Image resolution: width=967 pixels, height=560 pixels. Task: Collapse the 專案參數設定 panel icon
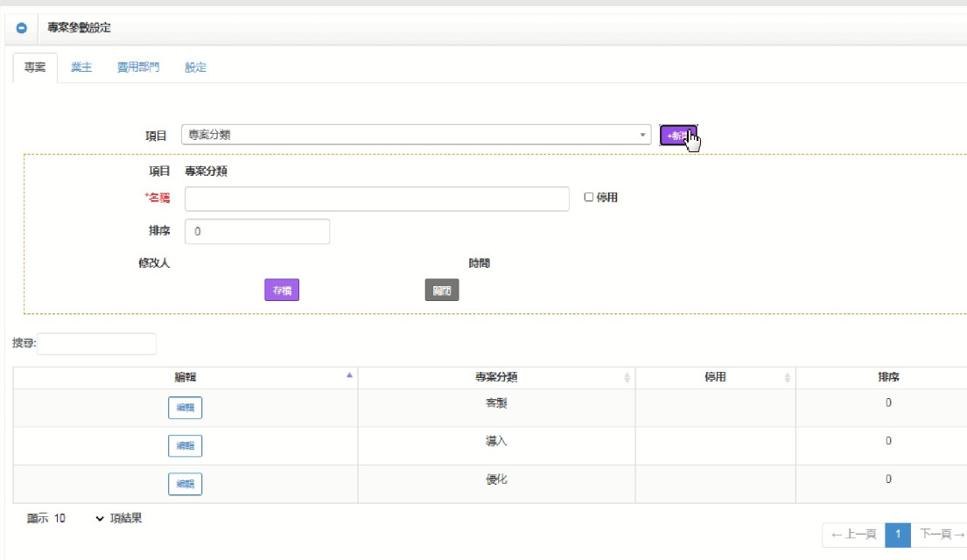click(22, 28)
